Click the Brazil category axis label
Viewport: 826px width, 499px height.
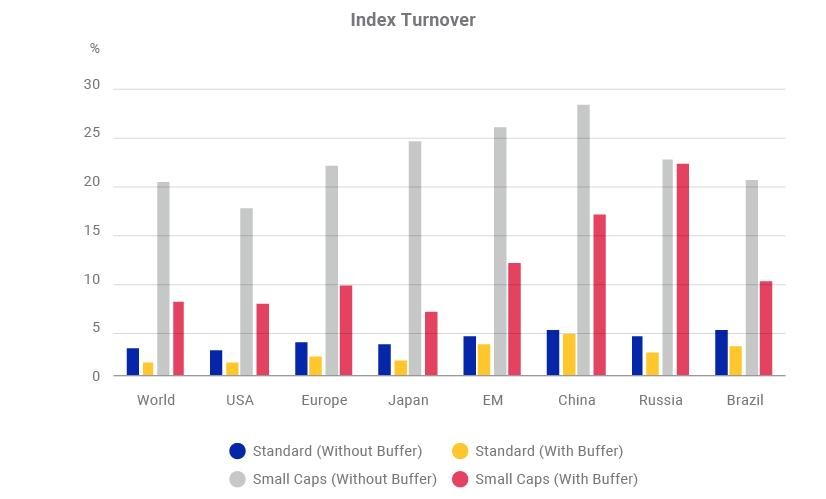[745, 400]
